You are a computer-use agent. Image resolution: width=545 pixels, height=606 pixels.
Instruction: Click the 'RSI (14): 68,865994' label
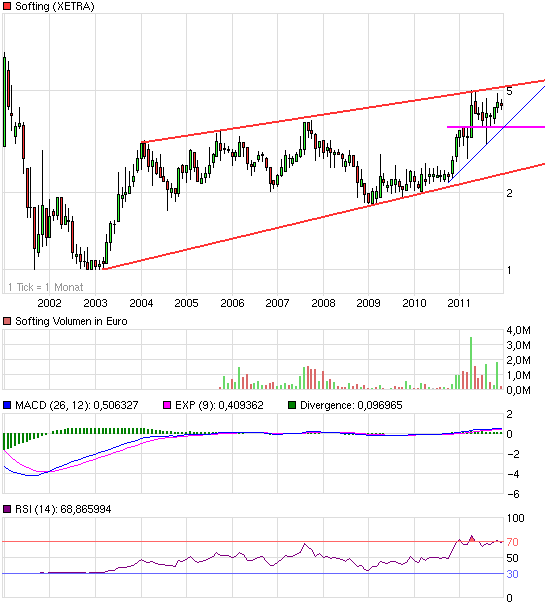pos(63,509)
